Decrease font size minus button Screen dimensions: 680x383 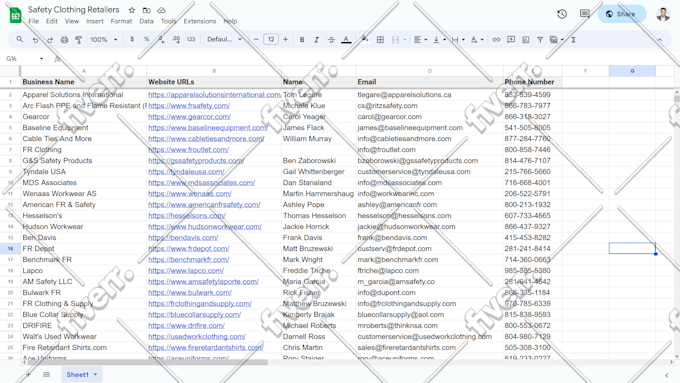256,39
